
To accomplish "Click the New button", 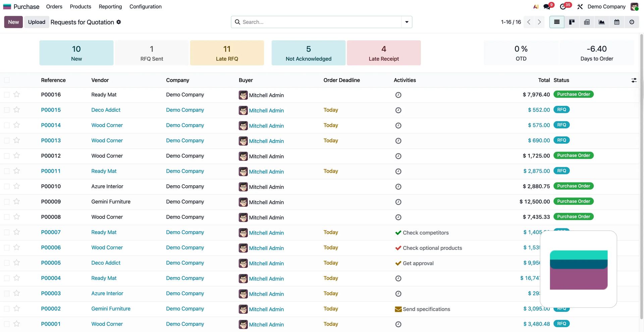I will click(x=13, y=22).
